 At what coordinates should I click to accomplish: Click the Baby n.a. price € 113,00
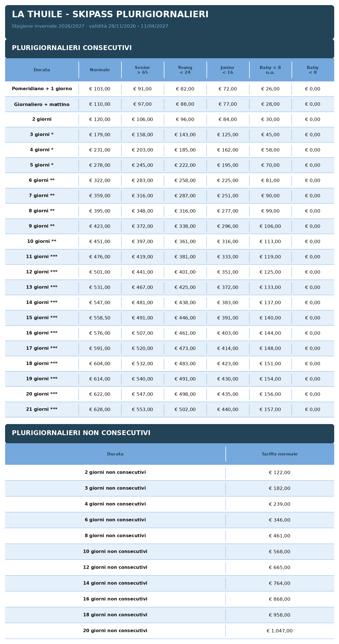270,241
